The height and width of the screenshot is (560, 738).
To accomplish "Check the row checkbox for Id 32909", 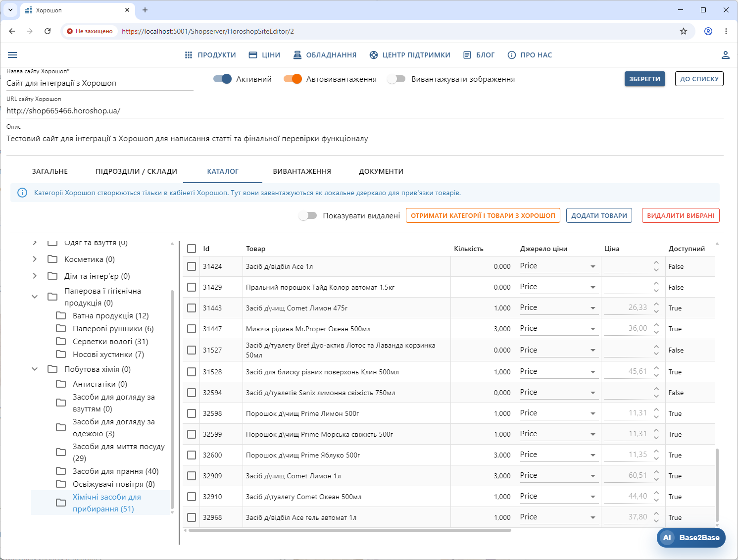I will [x=192, y=476].
